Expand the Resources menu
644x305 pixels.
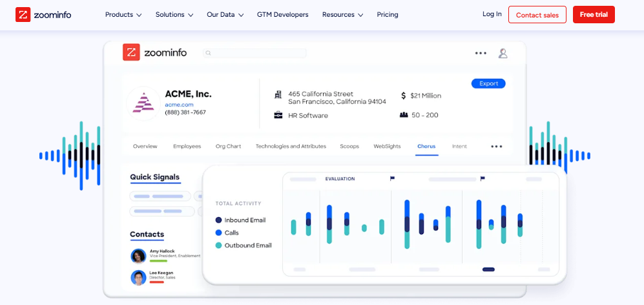(342, 15)
